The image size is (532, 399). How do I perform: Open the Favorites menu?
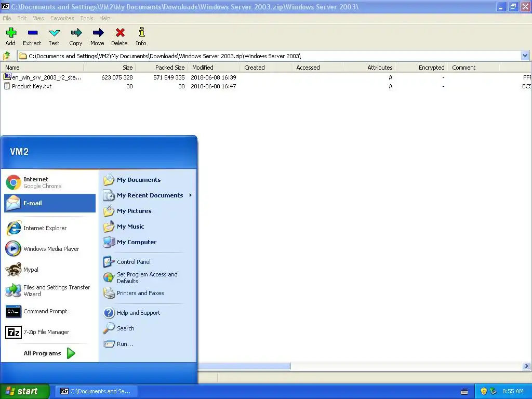coord(62,18)
